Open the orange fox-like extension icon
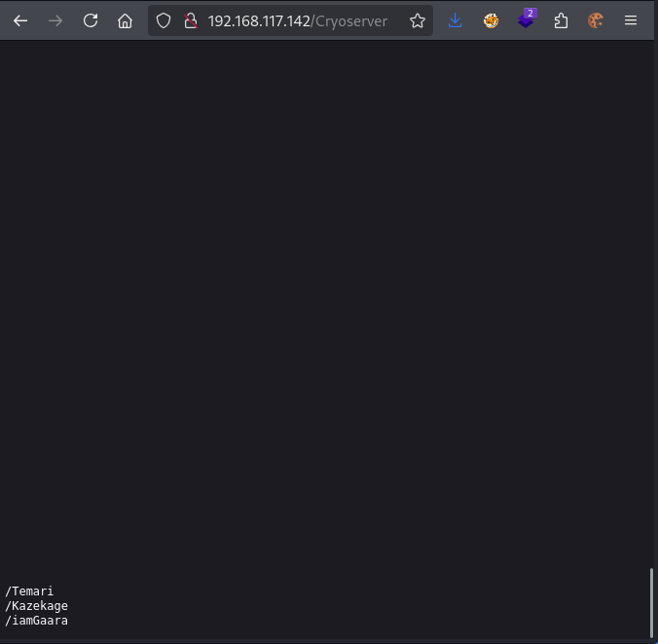 (491, 20)
